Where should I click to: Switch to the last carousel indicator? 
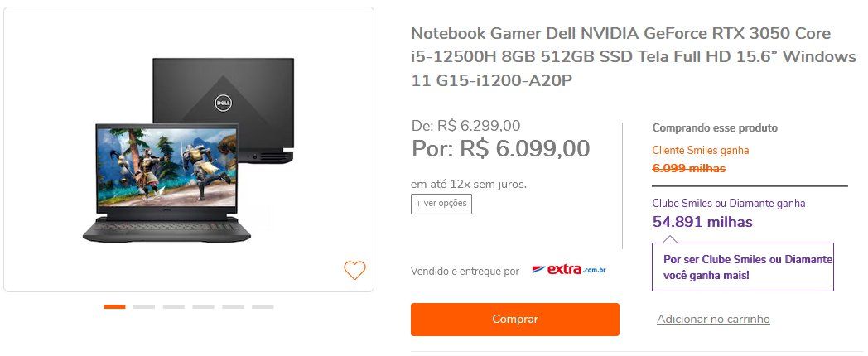click(x=263, y=306)
